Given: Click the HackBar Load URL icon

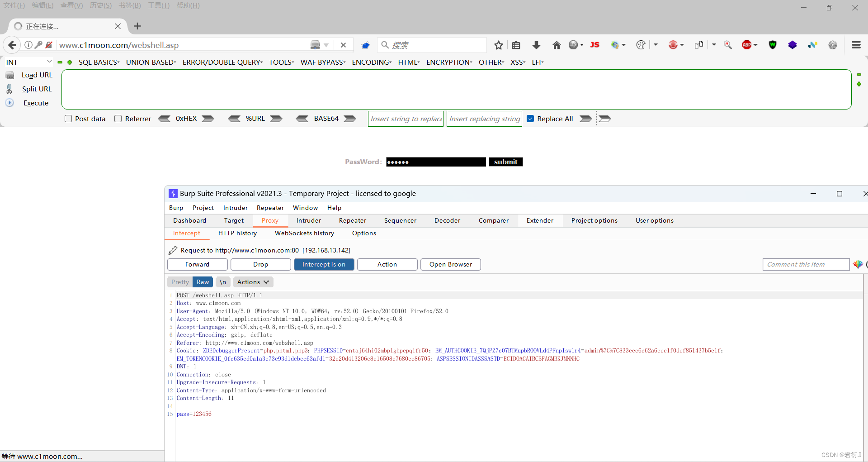Looking at the screenshot, I should point(9,75).
